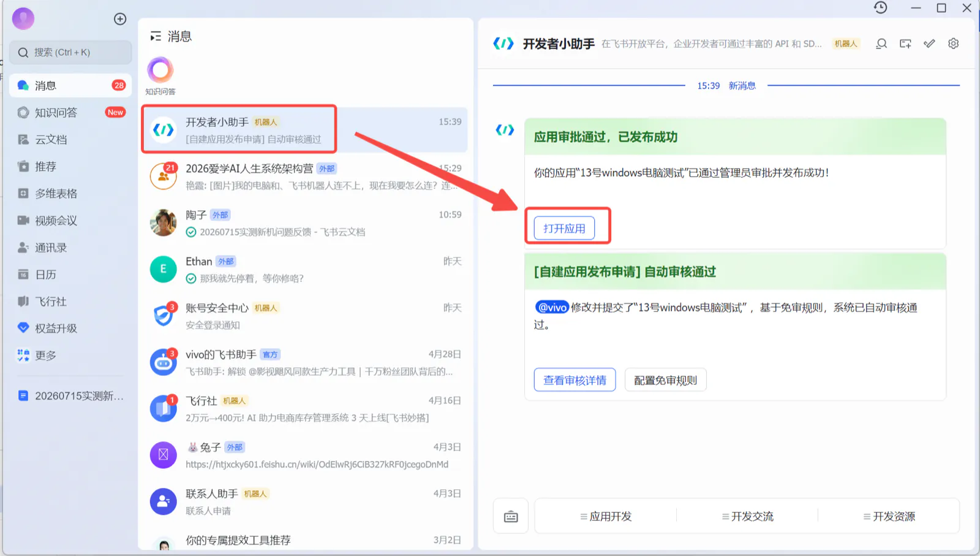Open the 联系人助手 conversation

pyautogui.click(x=305, y=502)
